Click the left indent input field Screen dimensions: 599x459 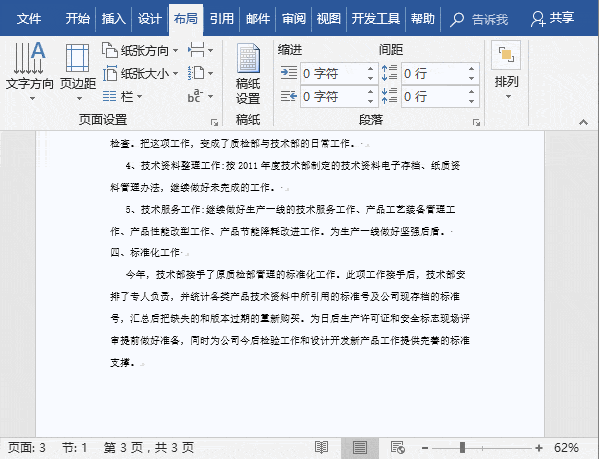tap(332, 73)
